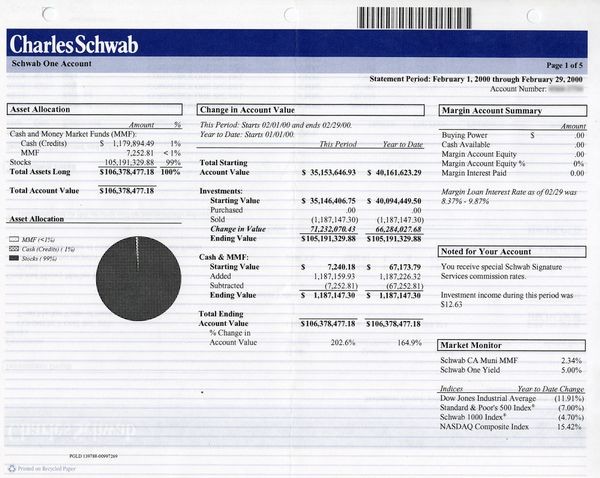Click the top "Asset Allocation" boxed header
This screenshot has width=600, height=478.
95,109
